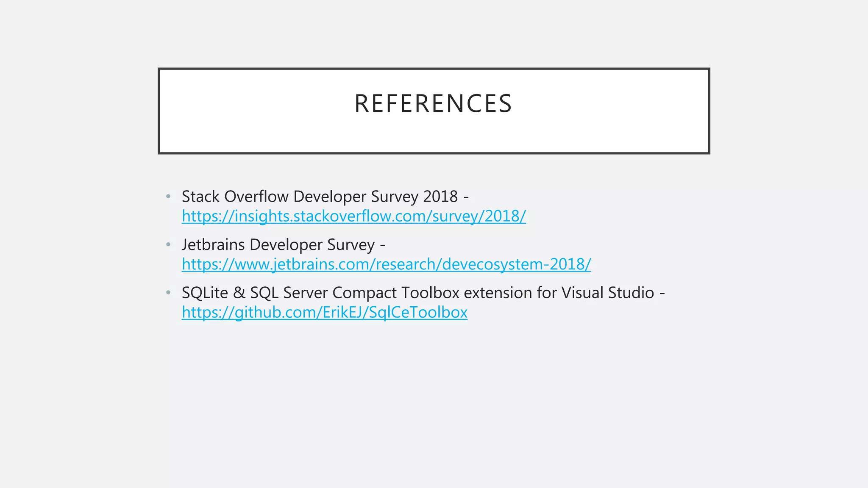Open the Jetbrains devecosystem-2018 link
The height and width of the screenshot is (488, 868).
(x=386, y=264)
